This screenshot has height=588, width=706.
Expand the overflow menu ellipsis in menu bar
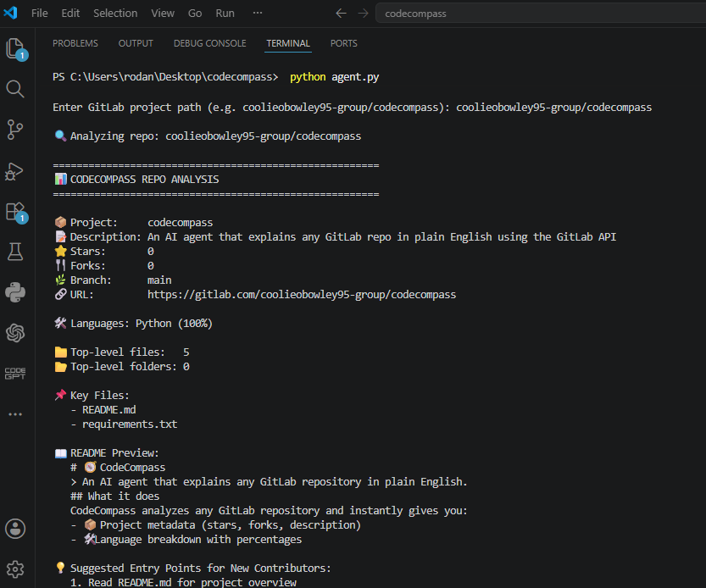(x=258, y=13)
